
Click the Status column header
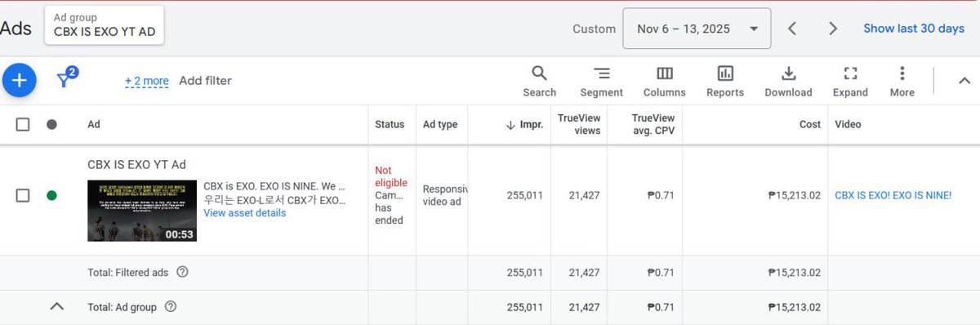(x=390, y=124)
